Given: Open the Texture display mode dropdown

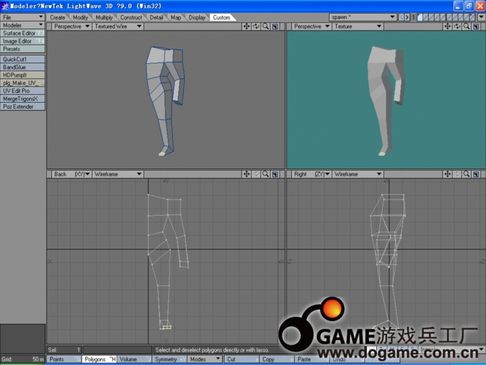Looking at the screenshot, I should pyautogui.click(x=357, y=26).
